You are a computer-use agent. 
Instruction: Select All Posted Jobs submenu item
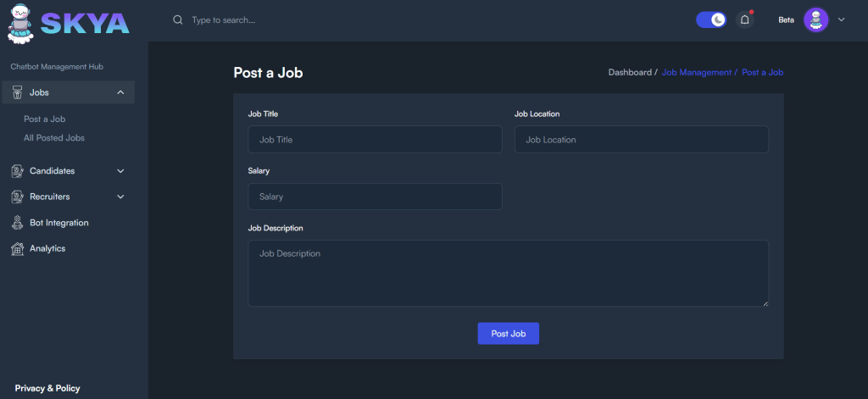(x=54, y=137)
